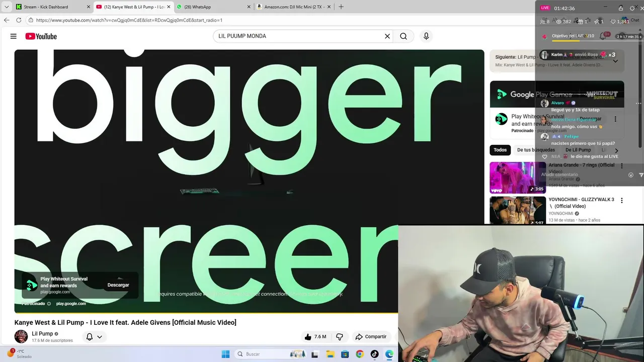
Task: Start voice search with the microphone
Action: click(x=426, y=36)
